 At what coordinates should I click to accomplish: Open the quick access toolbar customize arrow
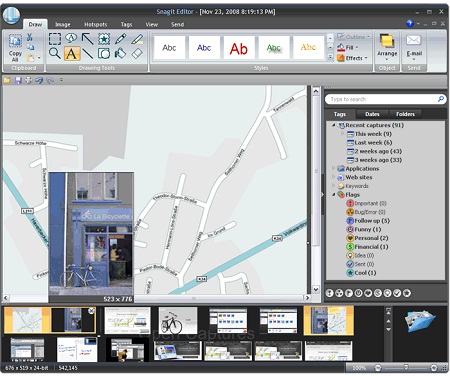click(61, 80)
